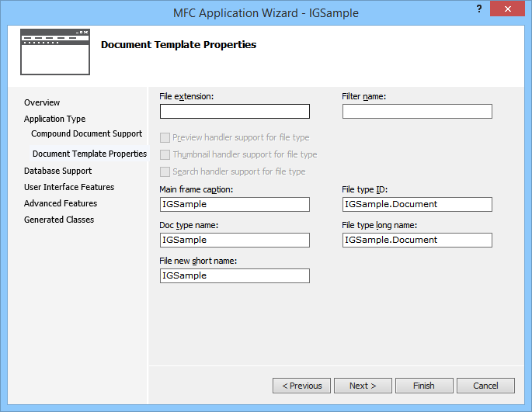Screen dimensions: 532x412
Task: Navigate to Generated Classes page
Action: click(59, 220)
